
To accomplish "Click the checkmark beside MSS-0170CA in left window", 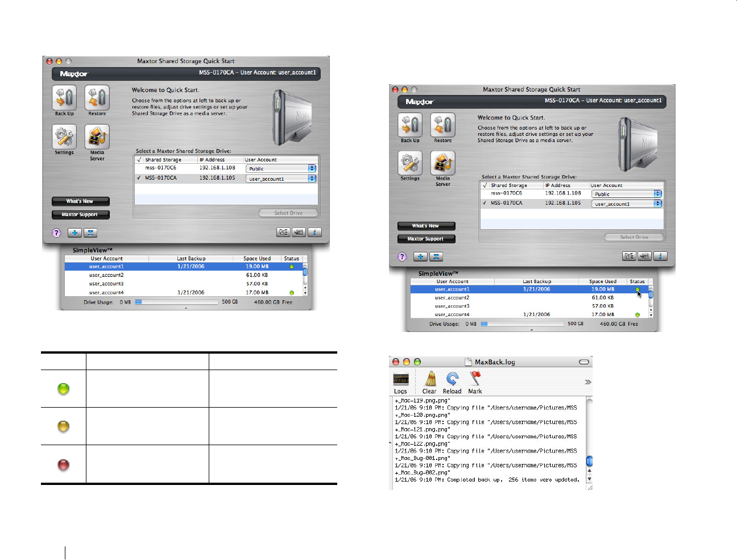I will coord(139,178).
